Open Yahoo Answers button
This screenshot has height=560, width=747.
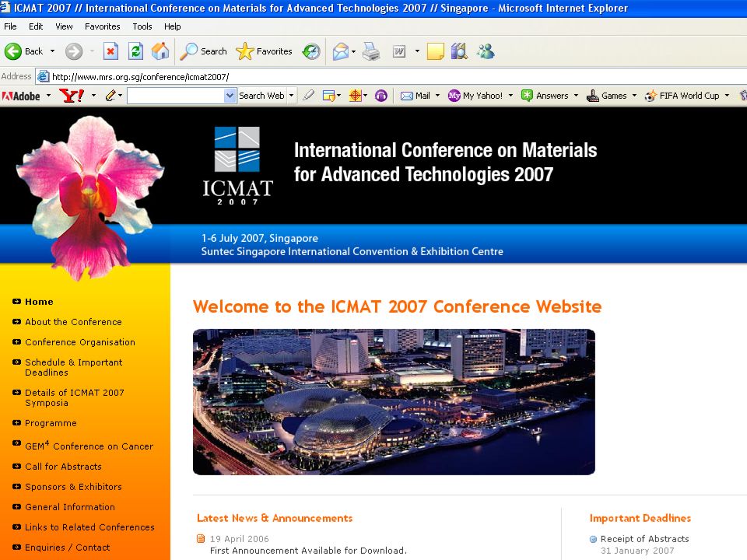[x=545, y=96]
